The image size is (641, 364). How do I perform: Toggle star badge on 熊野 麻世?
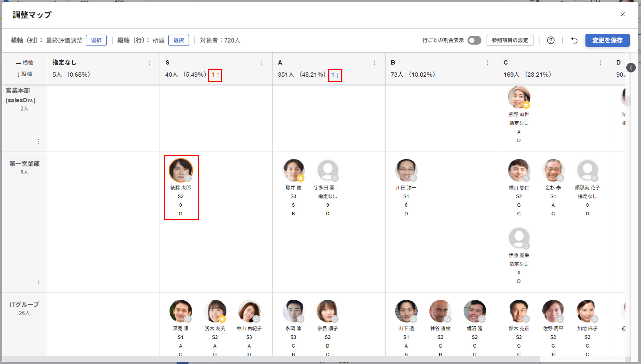coord(526,105)
